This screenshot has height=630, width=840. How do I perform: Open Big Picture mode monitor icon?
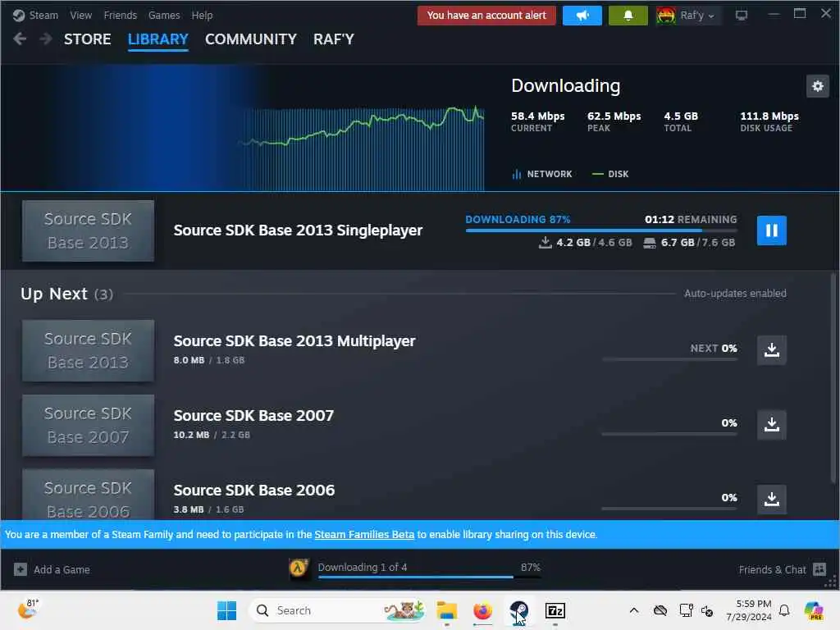click(x=742, y=16)
